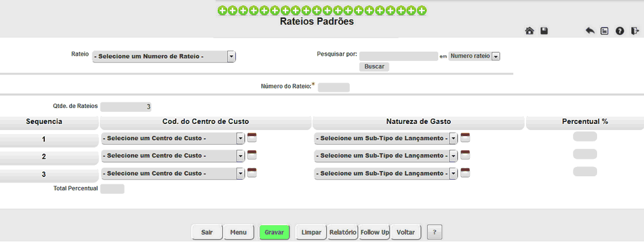Viewport: 644px width, 242px height.
Task: Click the Menu button
Action: click(x=239, y=233)
